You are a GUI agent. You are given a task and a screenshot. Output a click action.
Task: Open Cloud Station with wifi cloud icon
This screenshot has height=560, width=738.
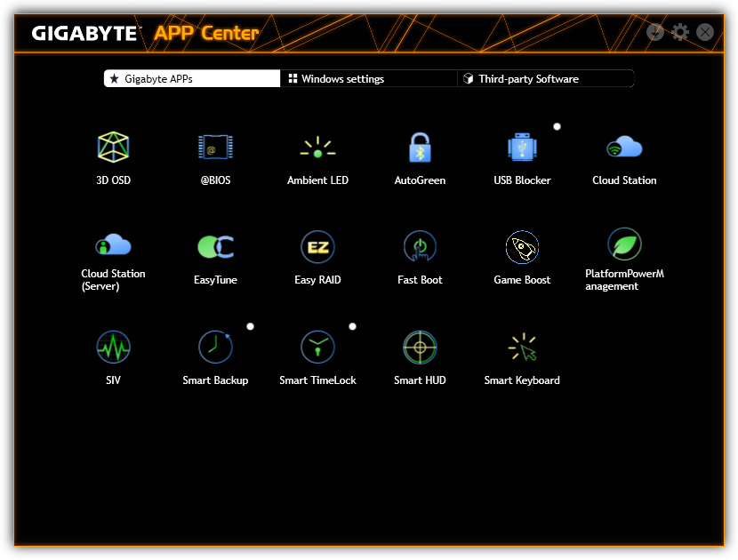[624, 147]
